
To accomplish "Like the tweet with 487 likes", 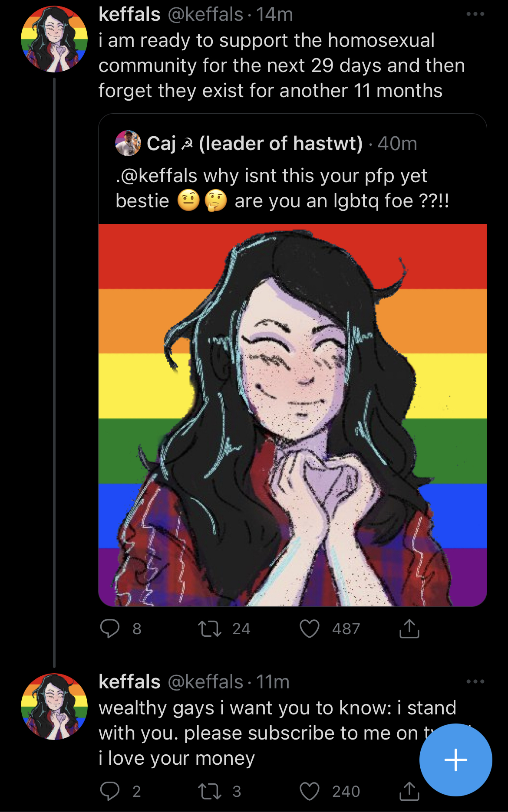I will 310,629.
